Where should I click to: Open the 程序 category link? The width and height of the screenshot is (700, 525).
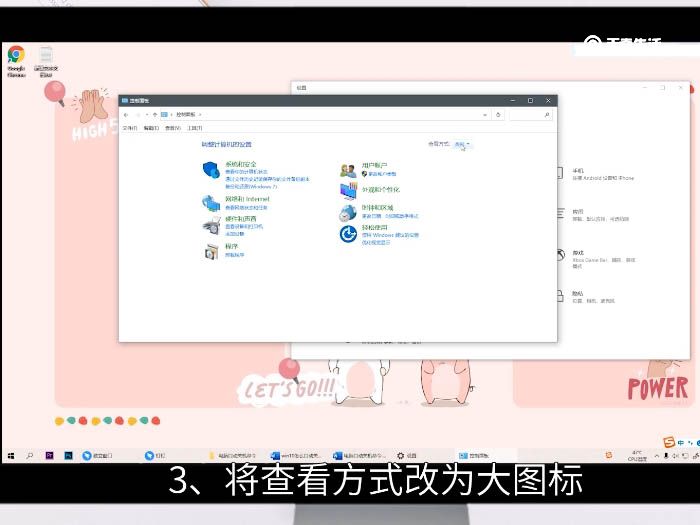tap(231, 246)
